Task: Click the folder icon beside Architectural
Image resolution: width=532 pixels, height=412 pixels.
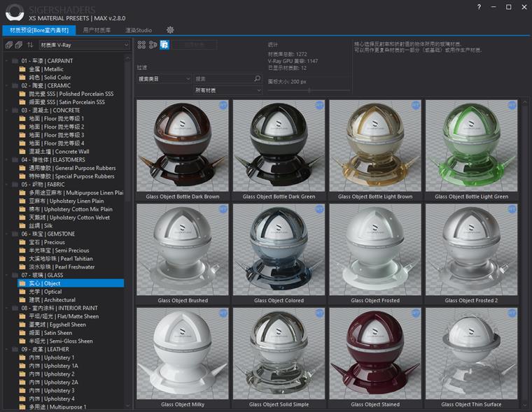Action: (22, 300)
